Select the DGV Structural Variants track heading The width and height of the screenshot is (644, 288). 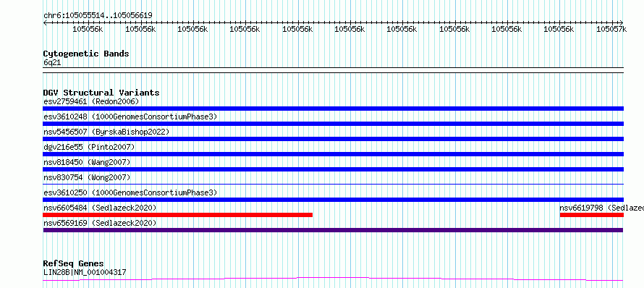click(101, 93)
